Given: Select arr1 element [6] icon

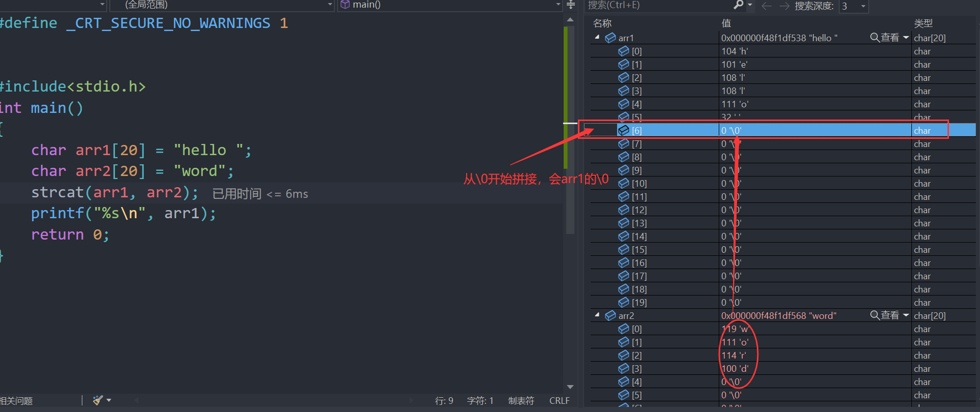Looking at the screenshot, I should coord(624,130).
